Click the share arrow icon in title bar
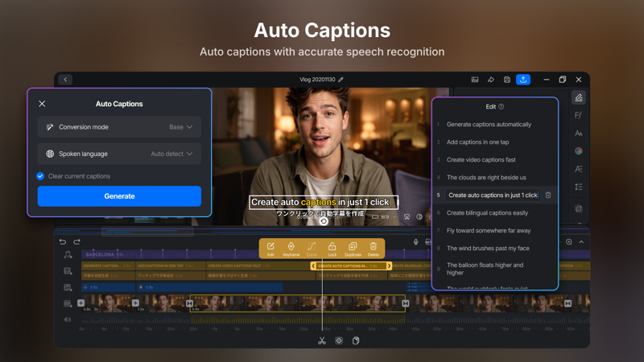 click(x=491, y=80)
